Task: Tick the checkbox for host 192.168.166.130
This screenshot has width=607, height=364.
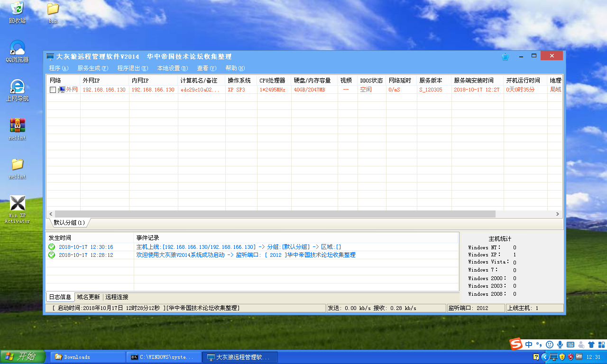Action: click(x=53, y=90)
